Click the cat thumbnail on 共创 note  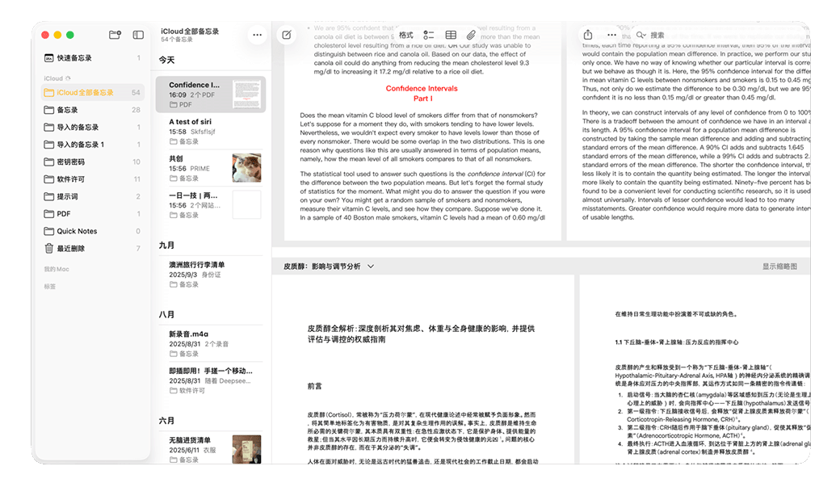[246, 167]
